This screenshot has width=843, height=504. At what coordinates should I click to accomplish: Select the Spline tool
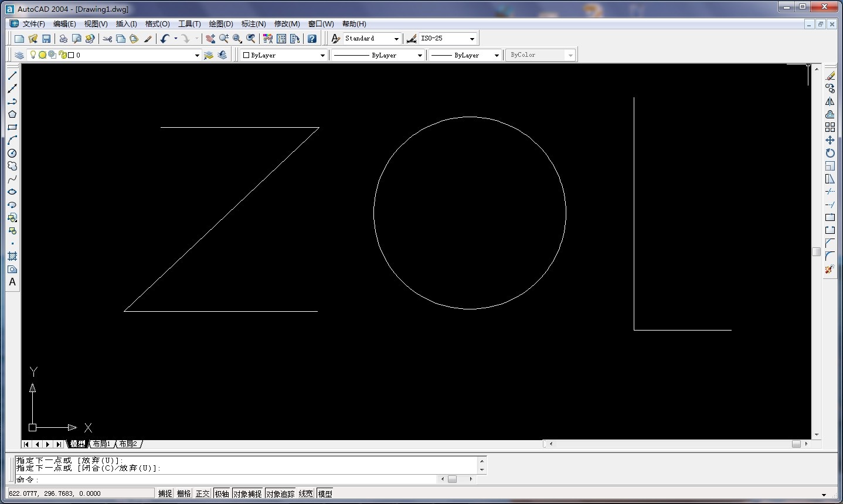tap(12, 179)
